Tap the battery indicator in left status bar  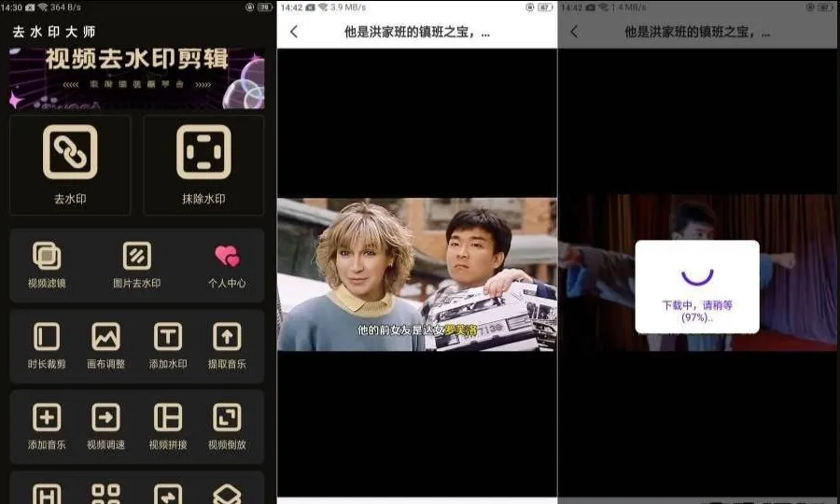pyautogui.click(x=265, y=7)
